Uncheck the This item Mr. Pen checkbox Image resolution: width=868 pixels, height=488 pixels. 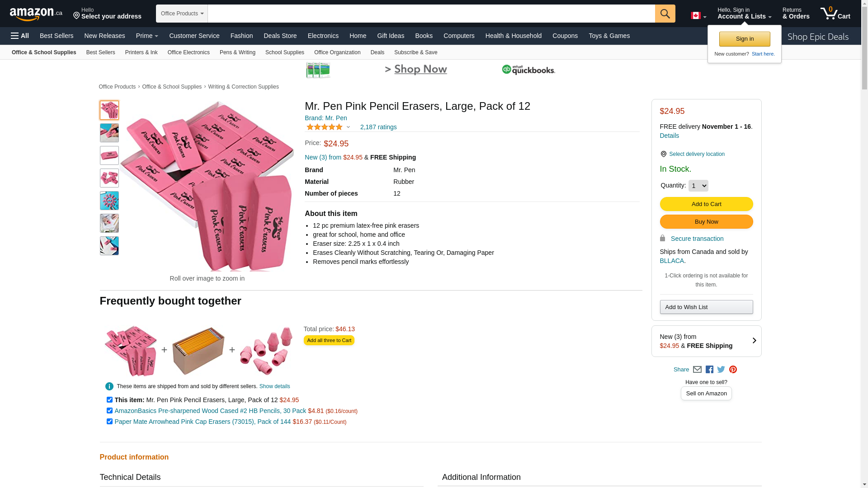pyautogui.click(x=109, y=400)
